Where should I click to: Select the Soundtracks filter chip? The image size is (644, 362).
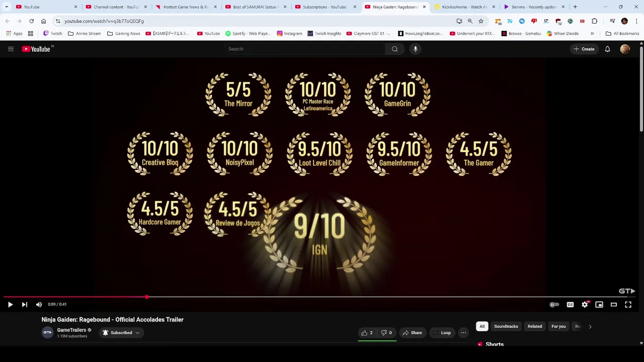[506, 326]
